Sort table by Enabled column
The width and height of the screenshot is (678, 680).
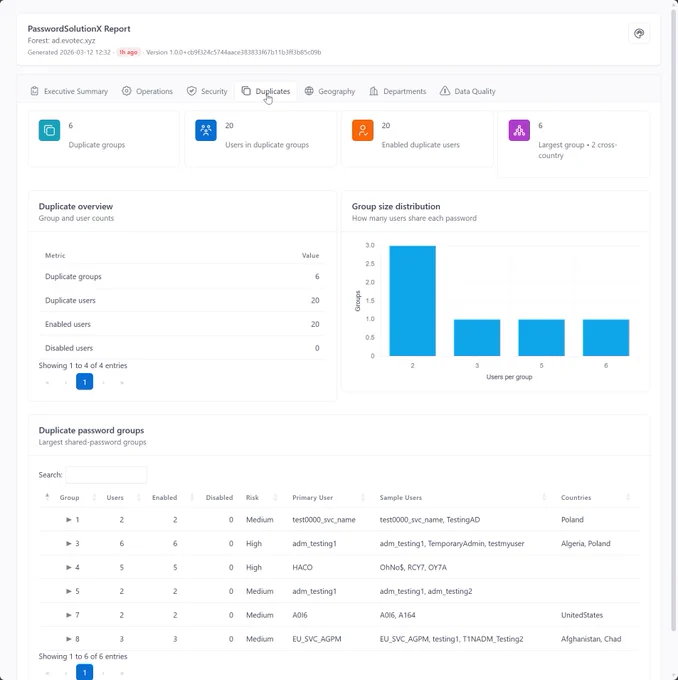click(164, 497)
